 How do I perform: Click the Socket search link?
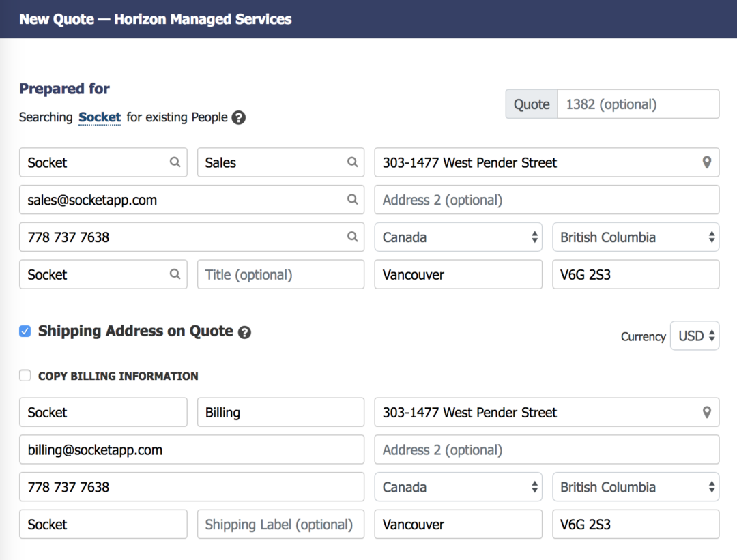click(x=100, y=117)
